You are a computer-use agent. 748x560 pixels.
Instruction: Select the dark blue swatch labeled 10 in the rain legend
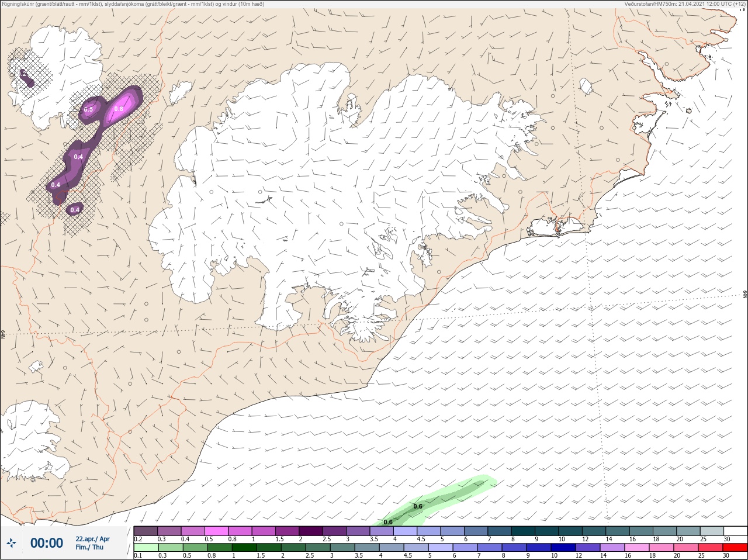(x=565, y=548)
